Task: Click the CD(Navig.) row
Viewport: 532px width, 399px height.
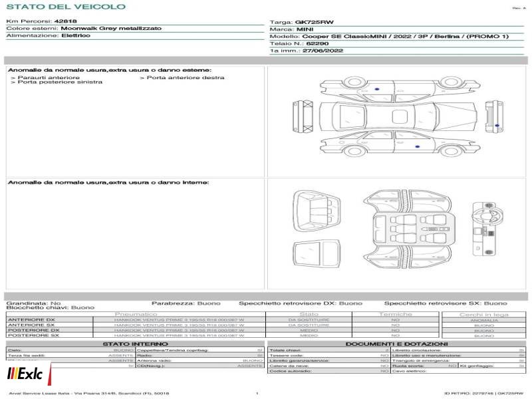Action: coord(200,366)
